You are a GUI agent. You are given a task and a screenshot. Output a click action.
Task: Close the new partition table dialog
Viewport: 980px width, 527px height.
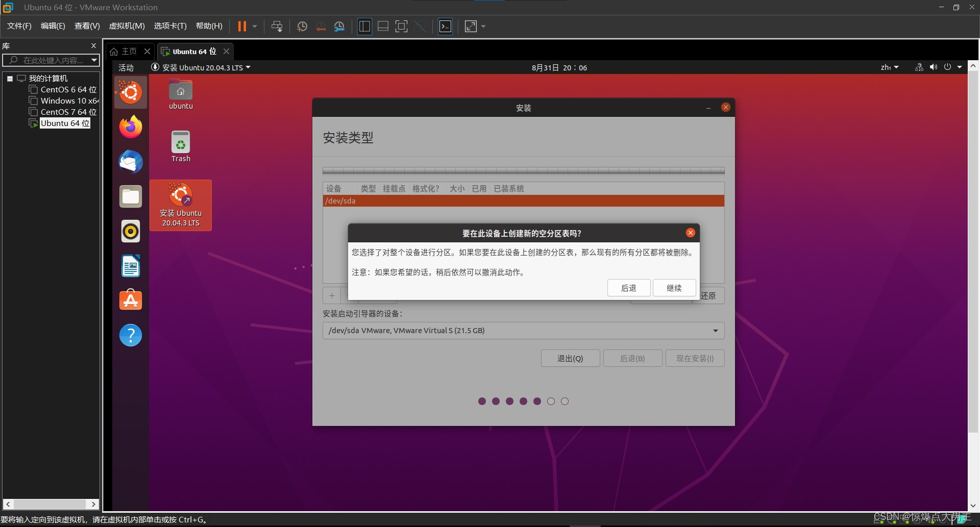click(691, 233)
